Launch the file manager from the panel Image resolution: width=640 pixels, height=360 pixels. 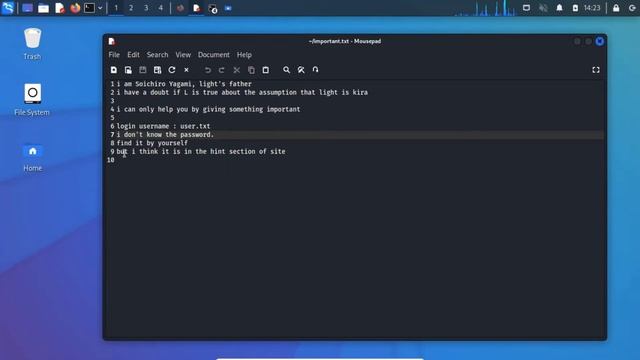tap(43, 8)
